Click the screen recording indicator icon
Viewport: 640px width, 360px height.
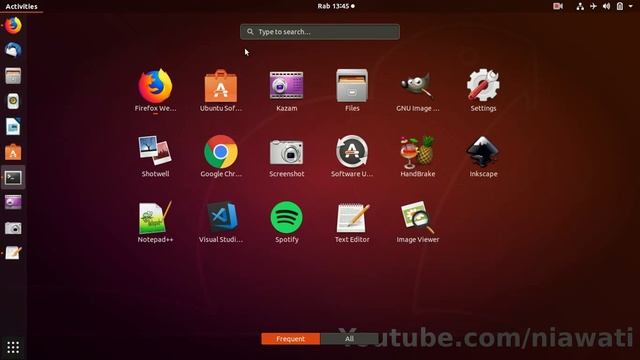coord(558,6)
